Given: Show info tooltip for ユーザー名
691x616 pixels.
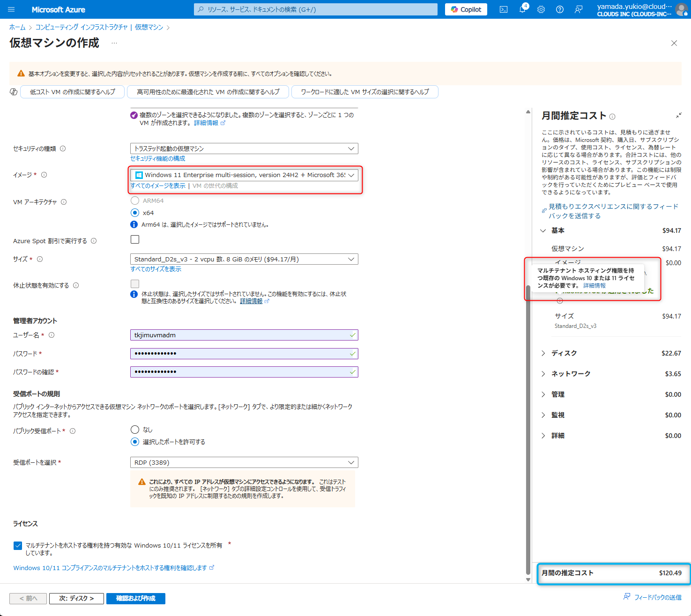Looking at the screenshot, I should (x=52, y=335).
